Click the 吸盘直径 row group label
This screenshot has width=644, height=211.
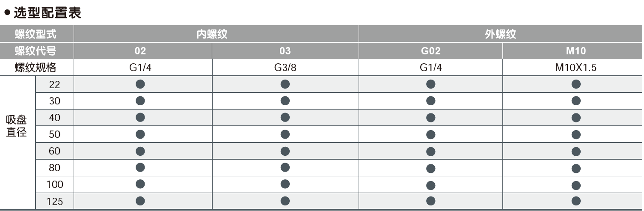pos(17,126)
